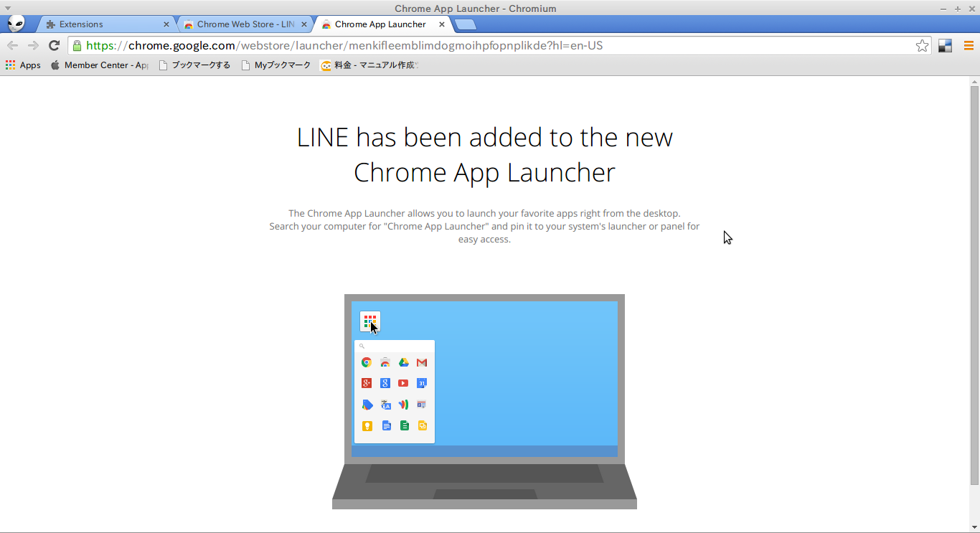
Task: Reload the current page
Action: coord(54,45)
